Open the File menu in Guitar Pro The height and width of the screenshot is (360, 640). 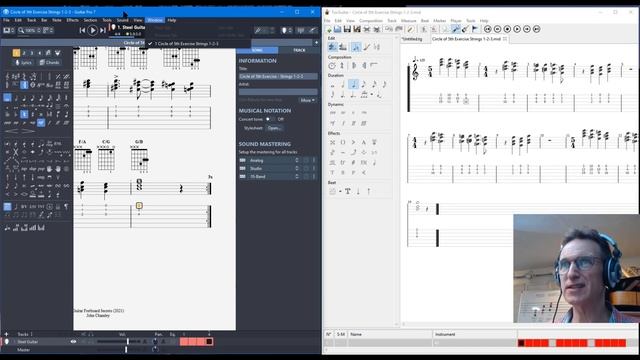[6, 20]
